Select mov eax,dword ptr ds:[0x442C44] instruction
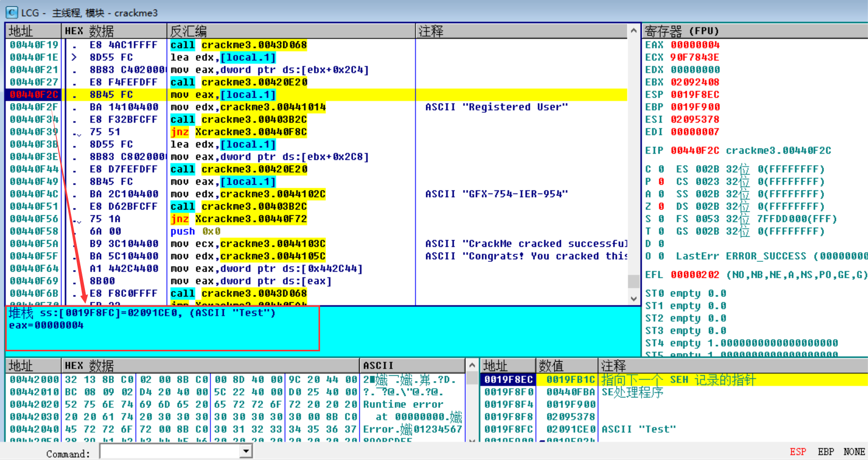Viewport: 868px width, 460px height. point(267,269)
